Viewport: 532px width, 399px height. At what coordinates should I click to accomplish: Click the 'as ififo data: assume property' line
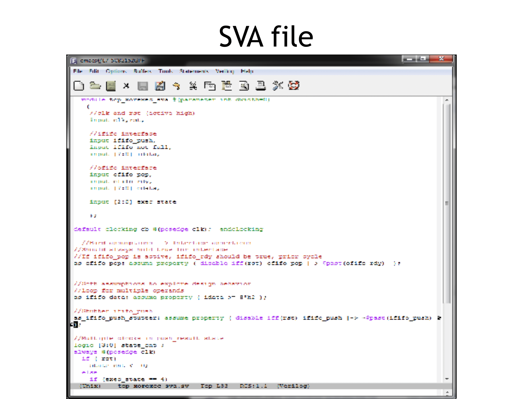[x=170, y=297]
